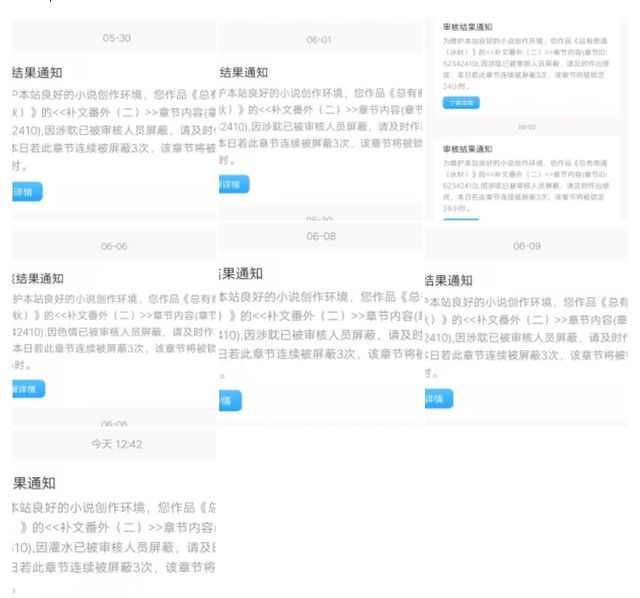
Task: Open details button in the 06-09 notification
Action: (x=438, y=398)
